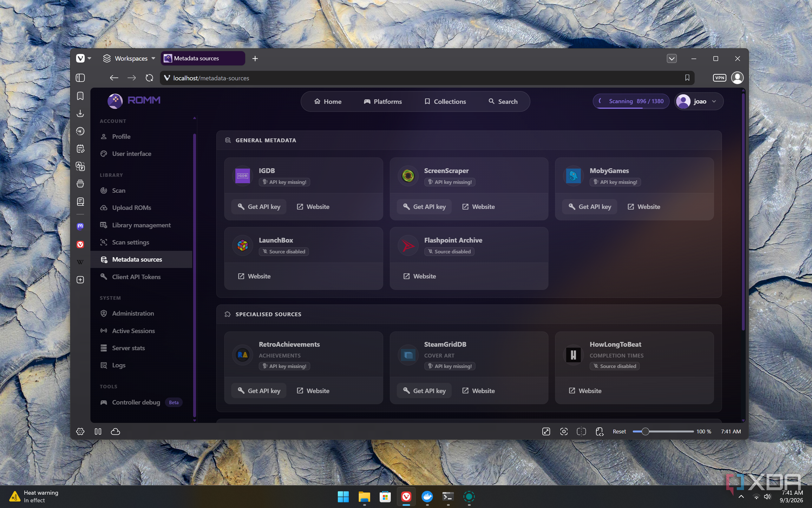The width and height of the screenshot is (812, 508).
Task: Open a new tab with plus button
Action: pos(255,58)
